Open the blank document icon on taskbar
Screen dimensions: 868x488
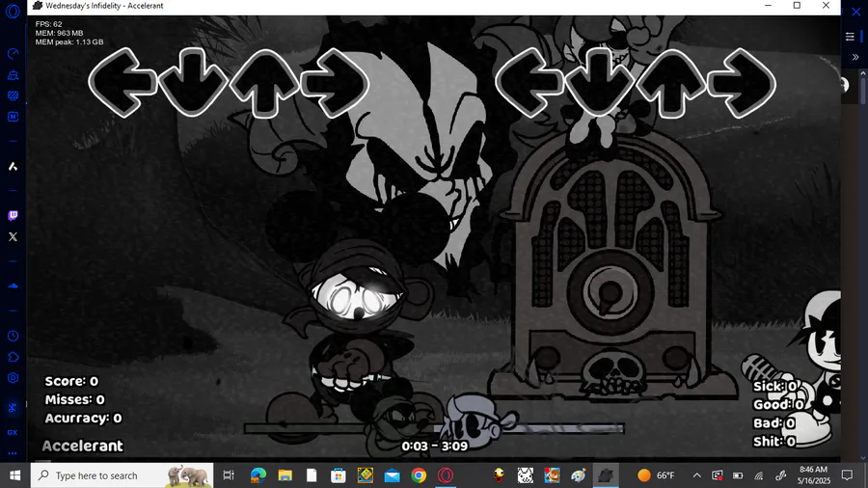coord(312,475)
